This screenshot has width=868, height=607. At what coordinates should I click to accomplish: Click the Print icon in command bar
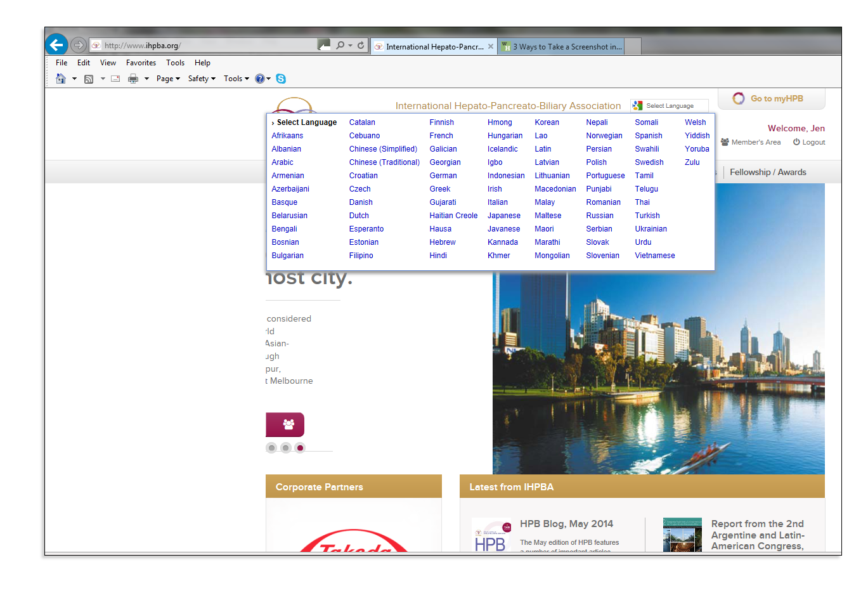point(133,79)
